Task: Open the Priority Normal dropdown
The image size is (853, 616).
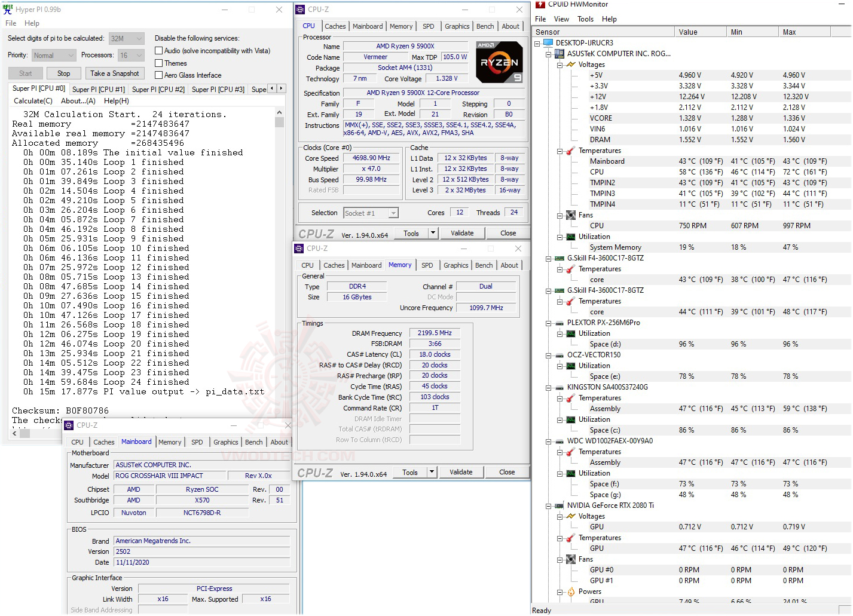Action: pyautogui.click(x=54, y=56)
